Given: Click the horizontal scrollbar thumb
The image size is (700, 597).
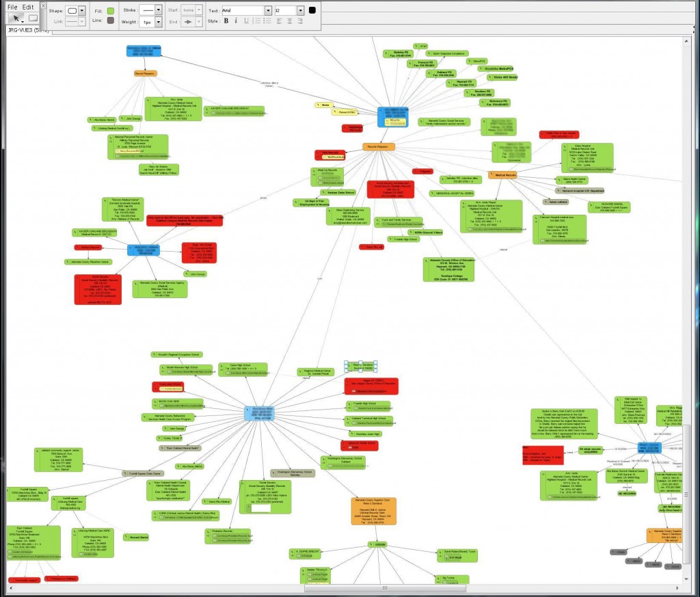Looking at the screenshot, I should tap(385, 588).
